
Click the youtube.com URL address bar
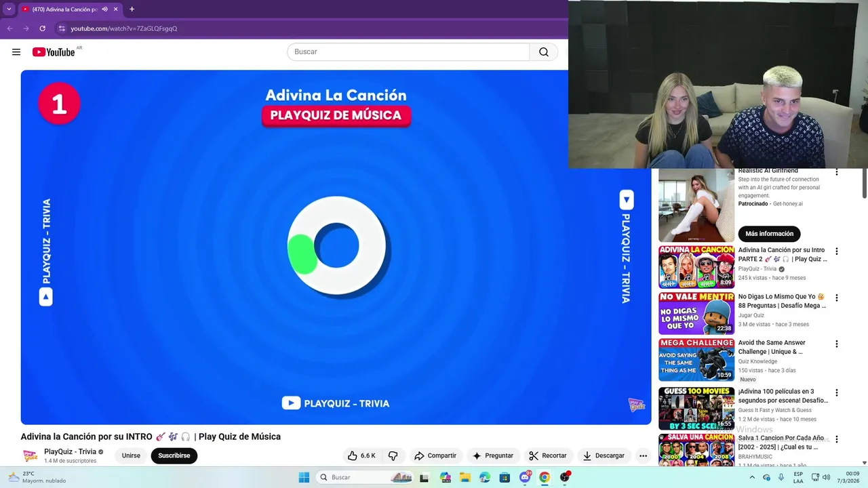pyautogui.click(x=124, y=28)
